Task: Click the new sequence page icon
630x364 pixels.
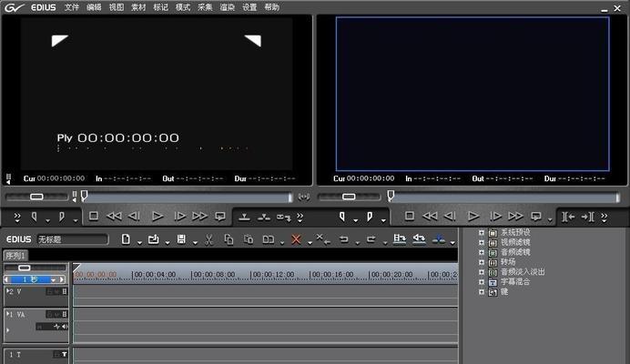Action: click(127, 239)
